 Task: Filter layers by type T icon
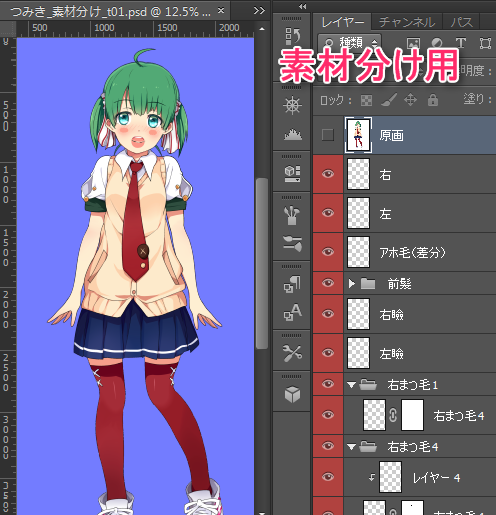461,43
